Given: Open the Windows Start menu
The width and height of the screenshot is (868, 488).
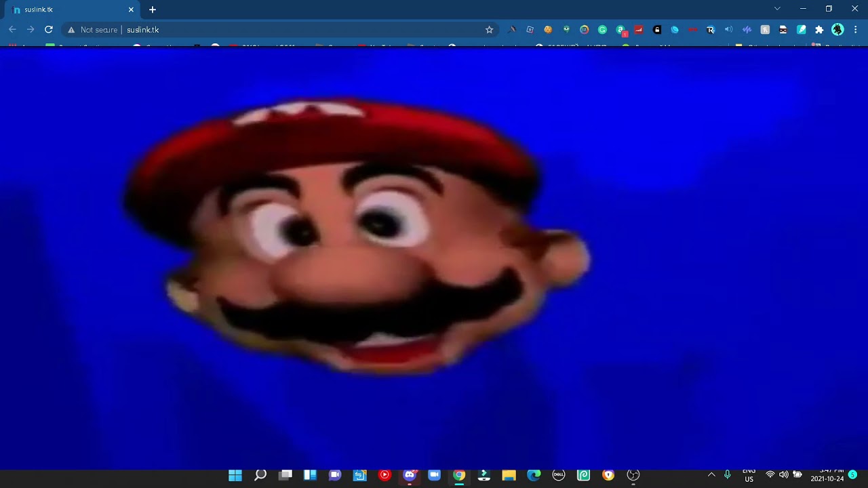Looking at the screenshot, I should point(235,475).
